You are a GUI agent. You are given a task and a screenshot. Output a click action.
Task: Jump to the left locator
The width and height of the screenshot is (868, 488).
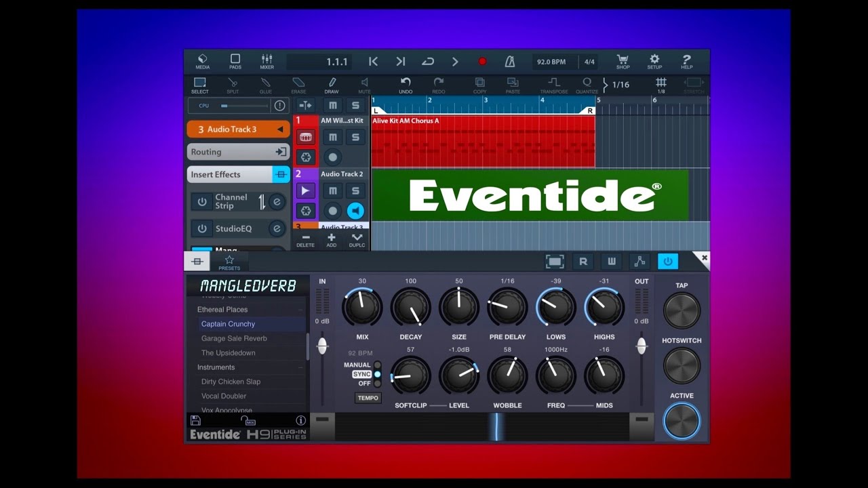[x=373, y=62]
